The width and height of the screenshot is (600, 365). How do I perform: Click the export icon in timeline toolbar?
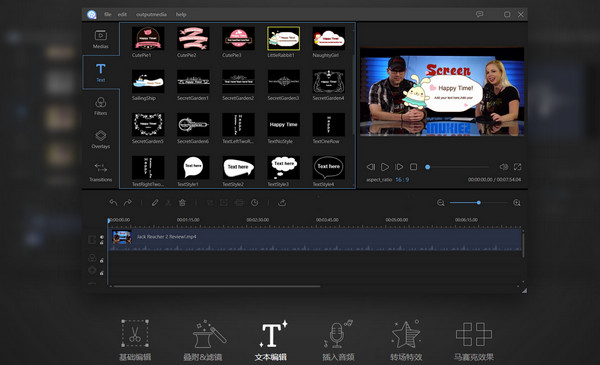pos(282,202)
